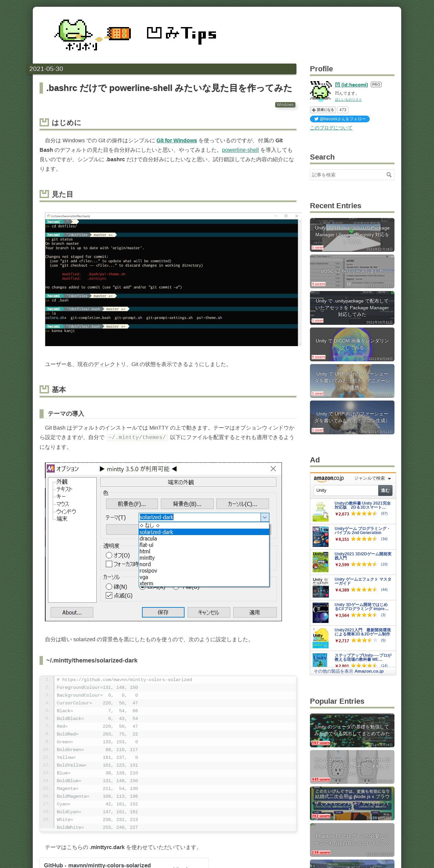This screenshot has width=434, height=868.
Task: Open the 凹 (id:hecomi) profile link
Action: (351, 85)
